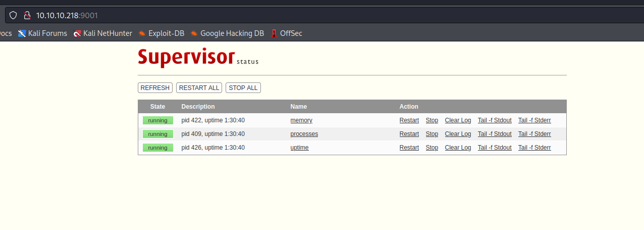644x230 pixels.
Task: Click the shield tracking protection icon
Action: (14, 15)
